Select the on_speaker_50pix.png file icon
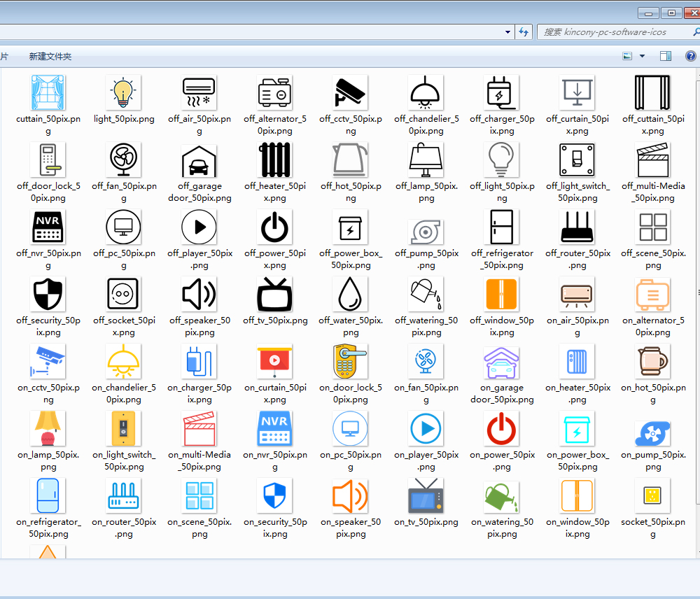Image resolution: width=700 pixels, height=599 pixels. 351,495
